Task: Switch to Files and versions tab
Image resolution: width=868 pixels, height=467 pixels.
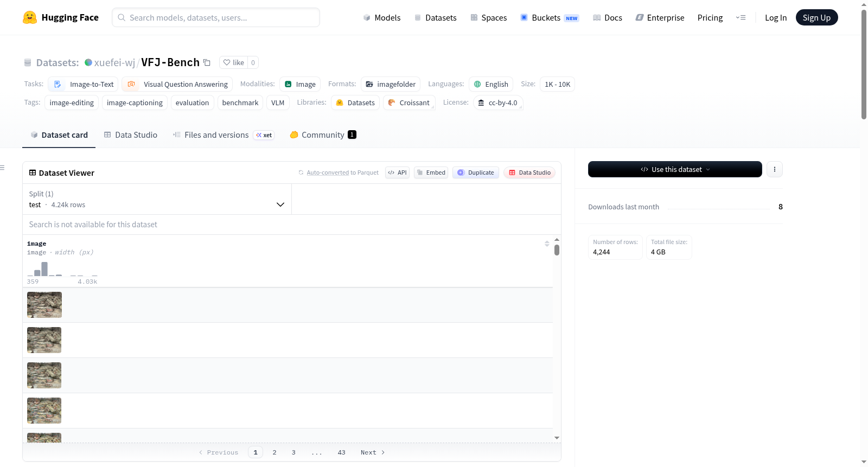Action: [224, 135]
